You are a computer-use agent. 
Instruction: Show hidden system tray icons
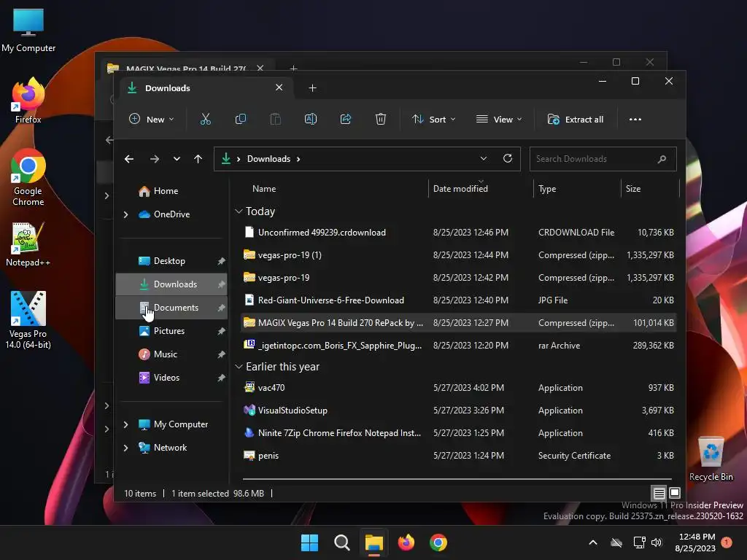(x=593, y=542)
